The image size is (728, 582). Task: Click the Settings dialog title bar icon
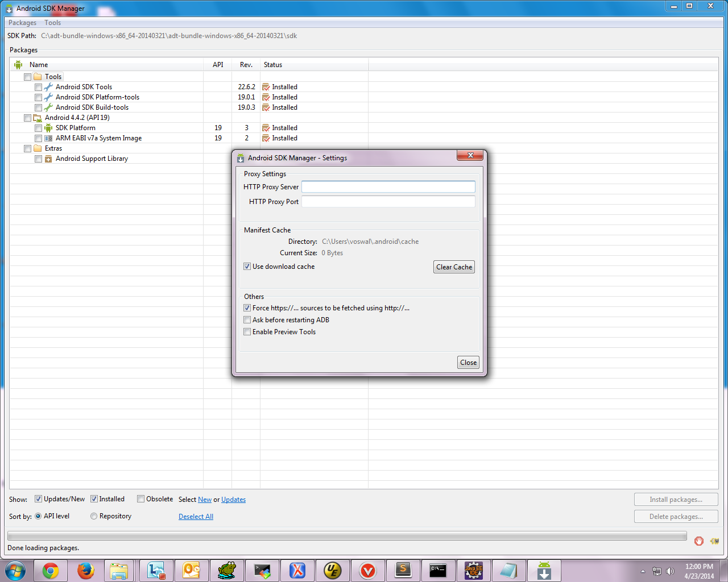[241, 158]
